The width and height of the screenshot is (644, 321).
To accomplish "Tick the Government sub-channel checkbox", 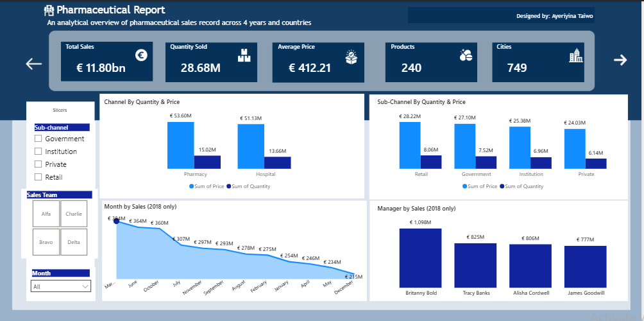I will tap(38, 139).
